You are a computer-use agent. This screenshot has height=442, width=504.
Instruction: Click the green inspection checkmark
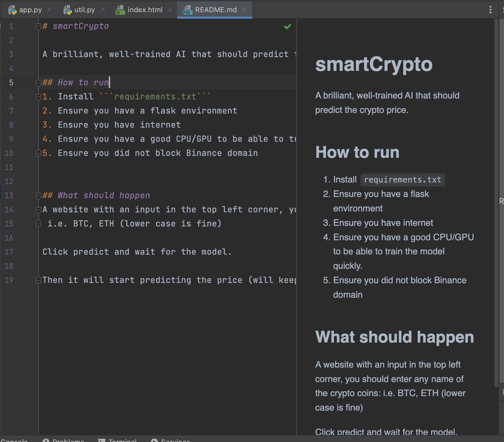[x=288, y=27]
